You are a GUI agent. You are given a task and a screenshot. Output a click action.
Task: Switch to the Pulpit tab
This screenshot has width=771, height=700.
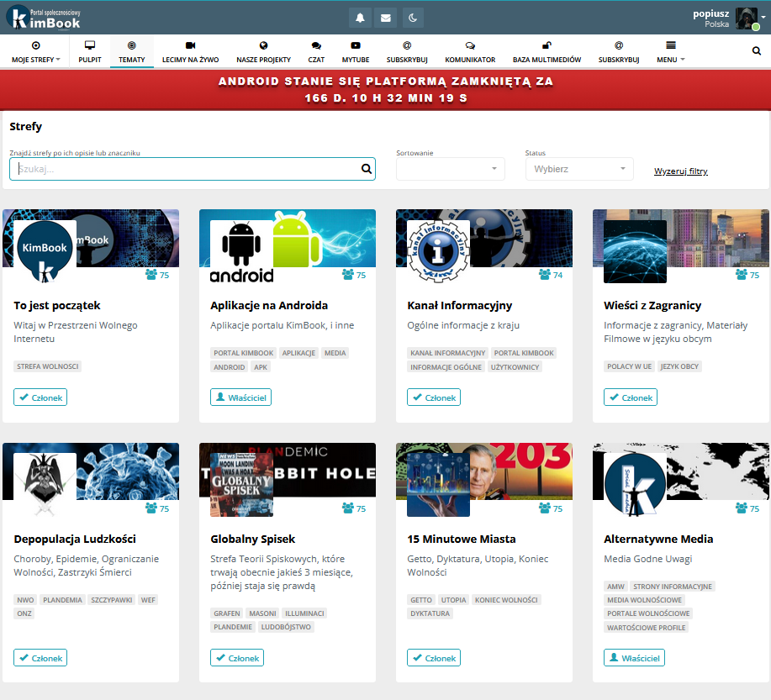(90, 51)
